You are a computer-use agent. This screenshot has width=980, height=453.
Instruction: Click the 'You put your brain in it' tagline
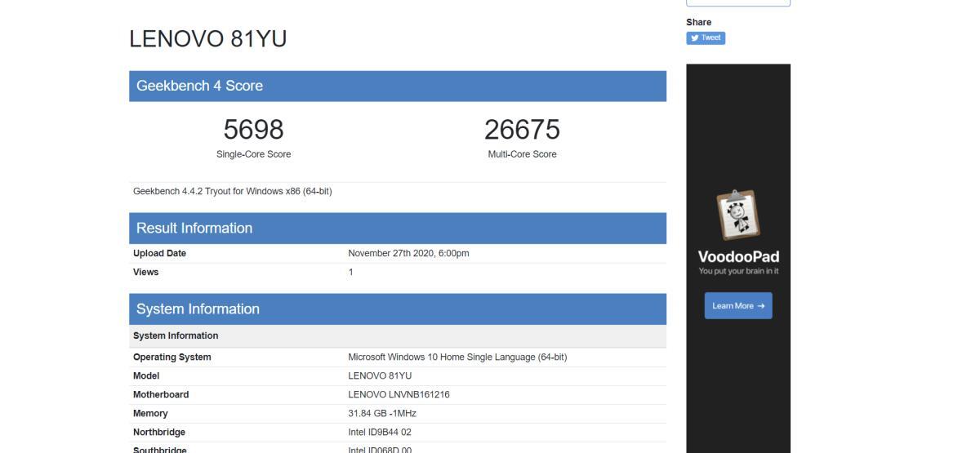(738, 271)
